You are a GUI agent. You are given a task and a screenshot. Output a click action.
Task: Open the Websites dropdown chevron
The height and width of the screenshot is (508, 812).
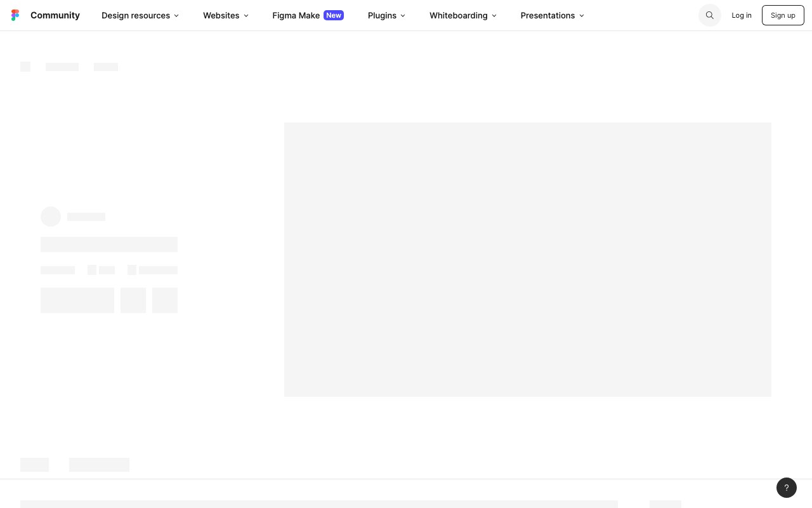coord(246,16)
